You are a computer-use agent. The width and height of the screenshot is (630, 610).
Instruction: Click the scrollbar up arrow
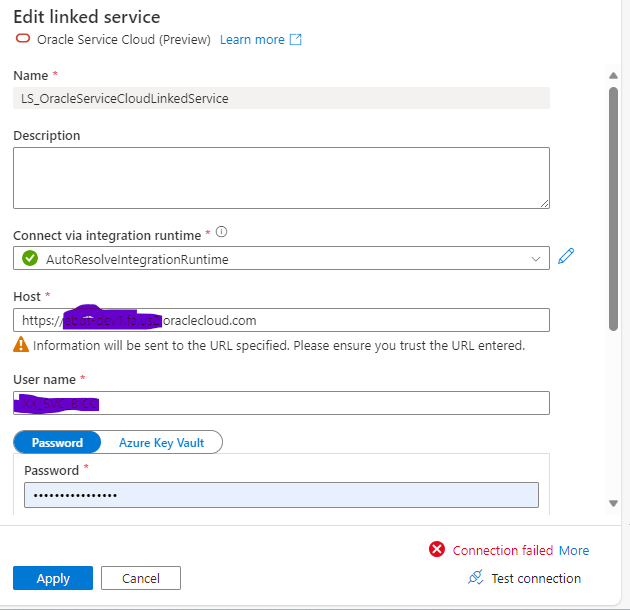tap(613, 75)
